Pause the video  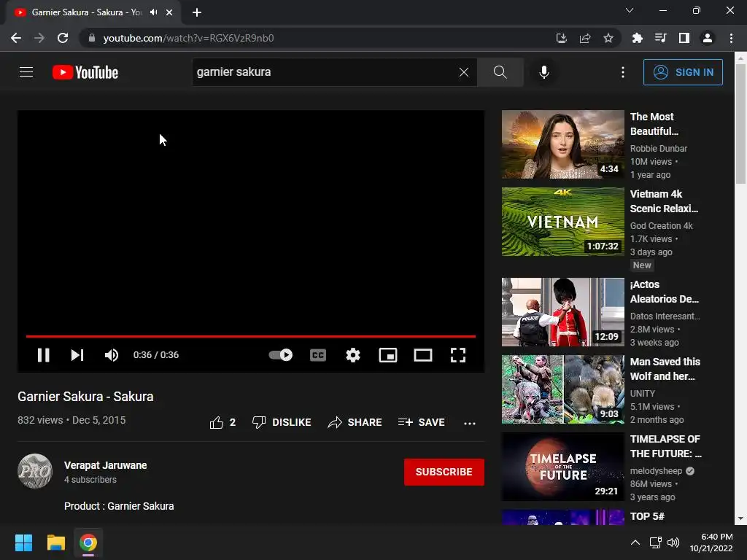(43, 355)
